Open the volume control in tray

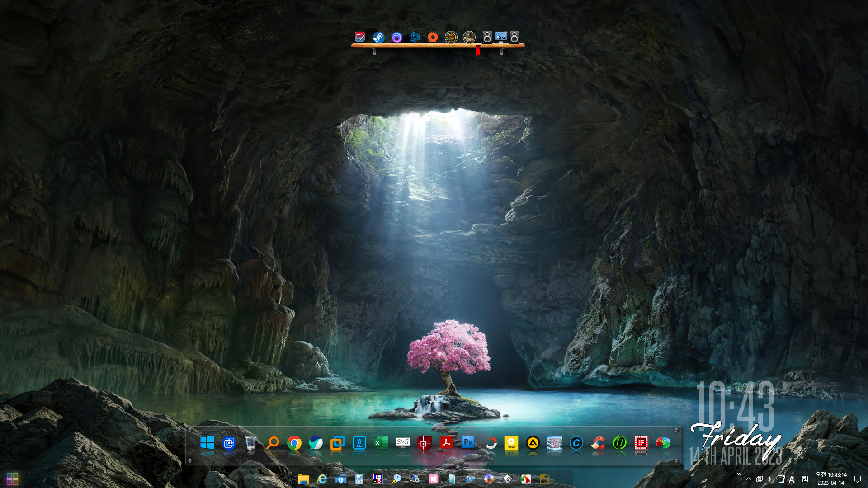pos(769,479)
